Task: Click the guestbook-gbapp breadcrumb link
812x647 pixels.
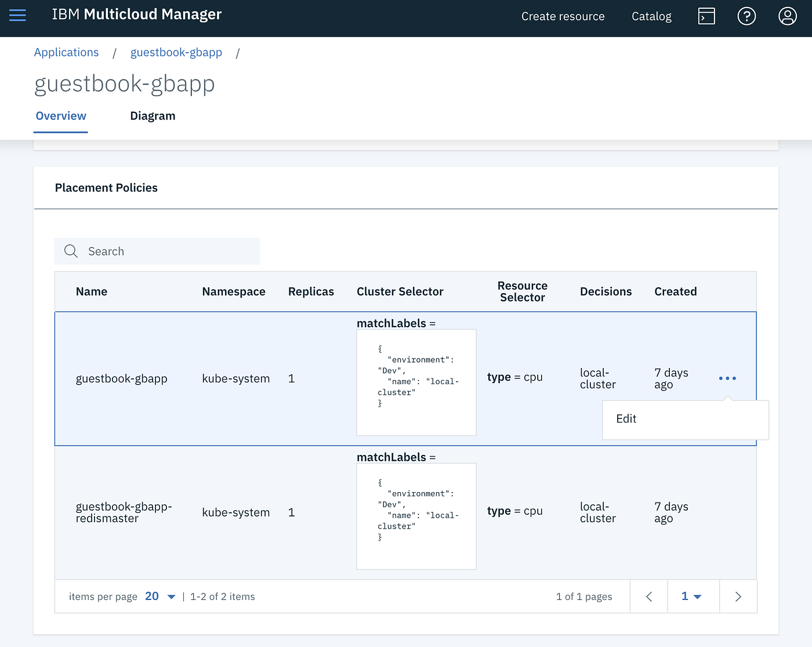Action: (176, 53)
